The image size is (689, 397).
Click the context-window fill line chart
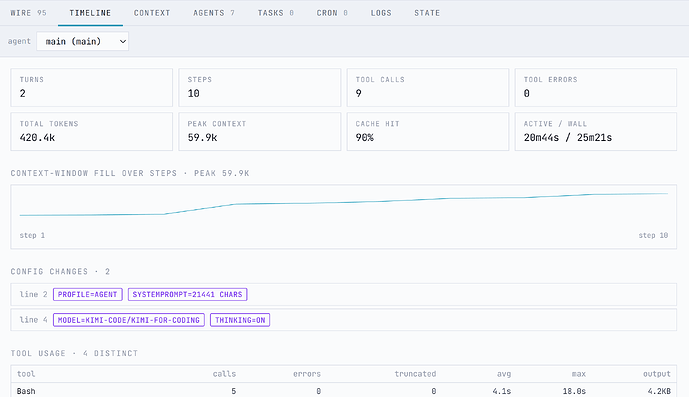(344, 217)
